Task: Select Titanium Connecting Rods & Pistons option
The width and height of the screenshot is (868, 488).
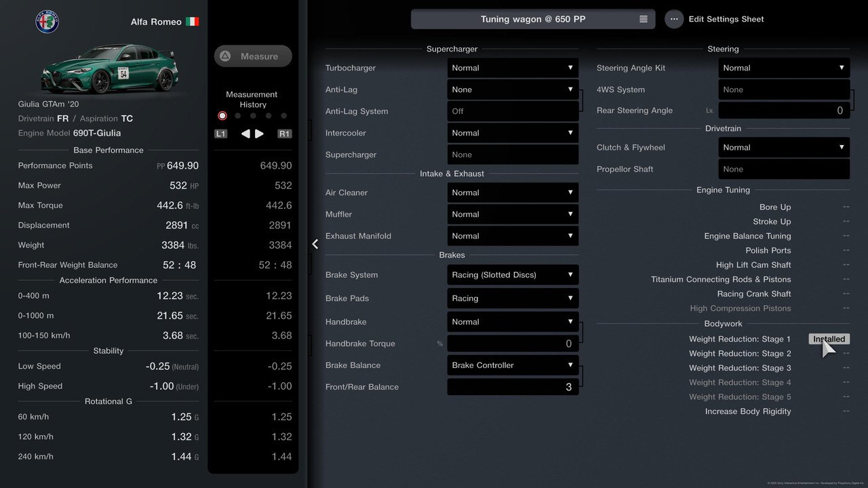Action: click(721, 279)
